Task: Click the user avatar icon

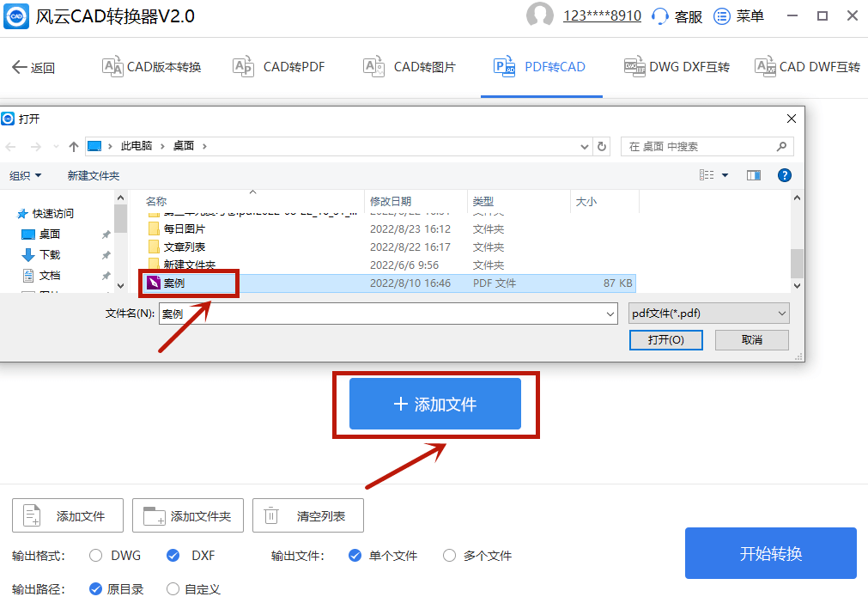Action: [540, 15]
